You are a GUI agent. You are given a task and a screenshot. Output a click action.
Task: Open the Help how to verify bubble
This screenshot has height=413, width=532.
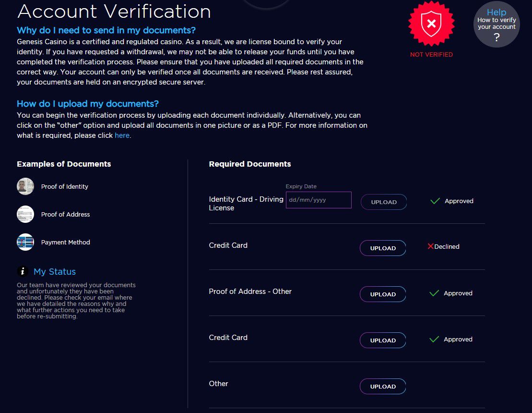pyautogui.click(x=497, y=24)
